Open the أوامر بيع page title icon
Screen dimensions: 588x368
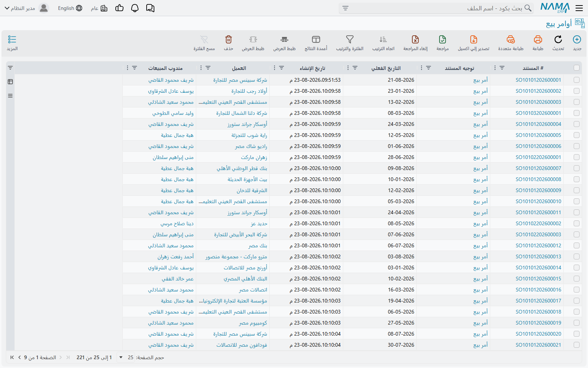tap(580, 23)
